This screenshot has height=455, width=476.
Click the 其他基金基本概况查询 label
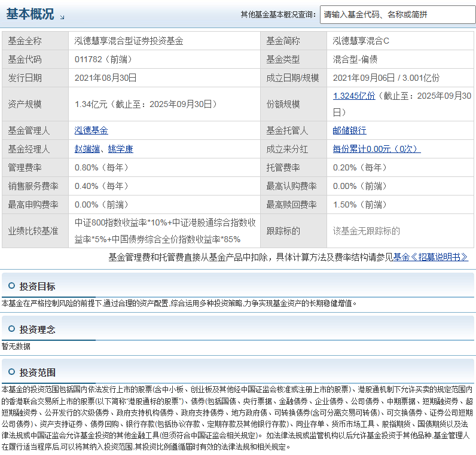click(278, 14)
